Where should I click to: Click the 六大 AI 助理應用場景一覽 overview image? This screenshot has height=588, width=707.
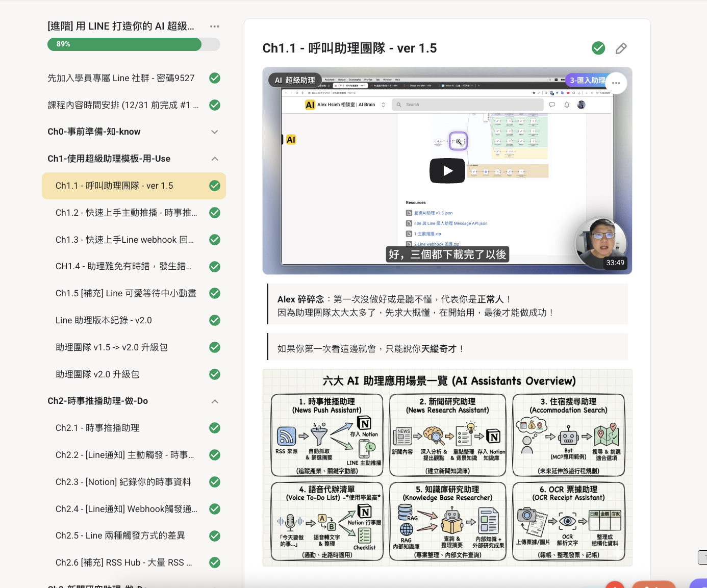click(x=447, y=468)
